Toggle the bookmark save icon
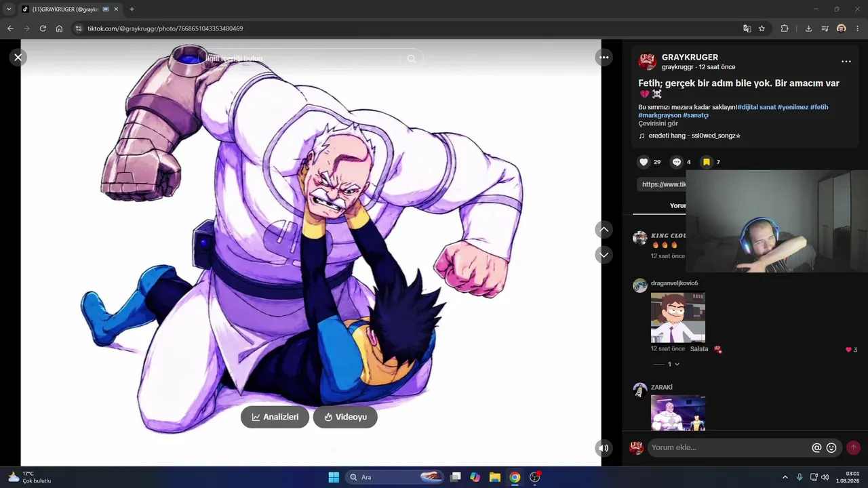Image resolution: width=868 pixels, height=488 pixels. click(x=706, y=162)
